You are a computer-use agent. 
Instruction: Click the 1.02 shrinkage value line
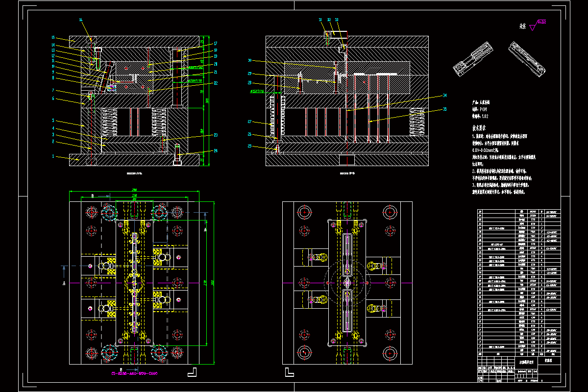pyautogui.click(x=480, y=117)
